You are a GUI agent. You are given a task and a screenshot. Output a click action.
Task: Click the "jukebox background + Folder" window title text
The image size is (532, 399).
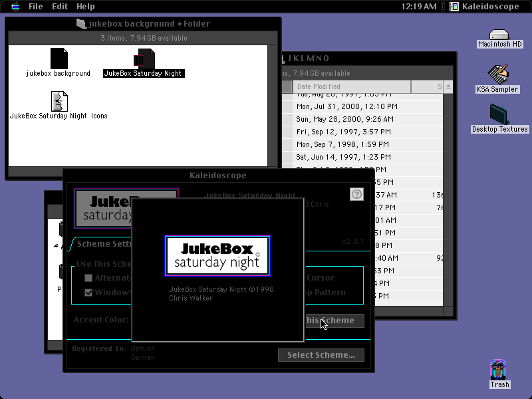(x=149, y=24)
